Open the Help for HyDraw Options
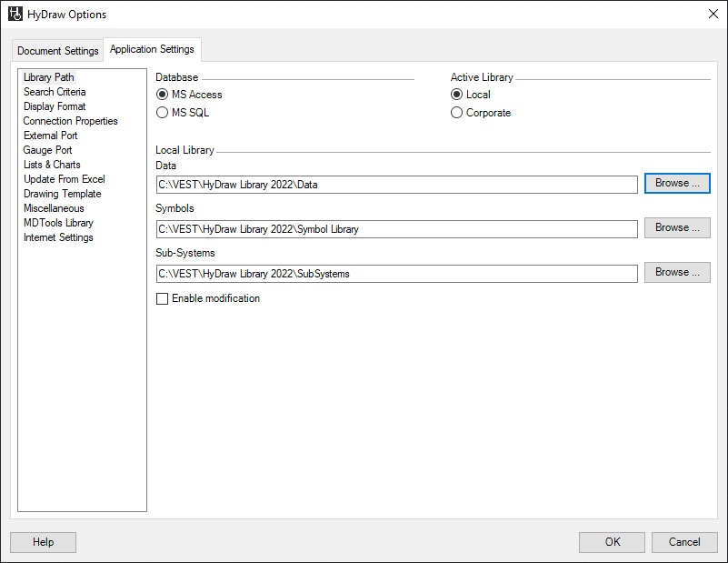Viewport: 728px width, 563px height. pyautogui.click(x=43, y=541)
